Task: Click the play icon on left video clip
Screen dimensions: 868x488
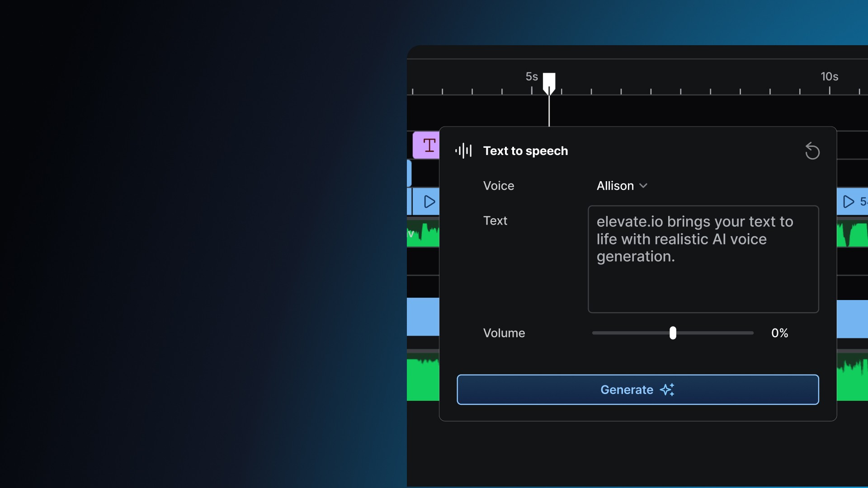Action: click(x=429, y=202)
